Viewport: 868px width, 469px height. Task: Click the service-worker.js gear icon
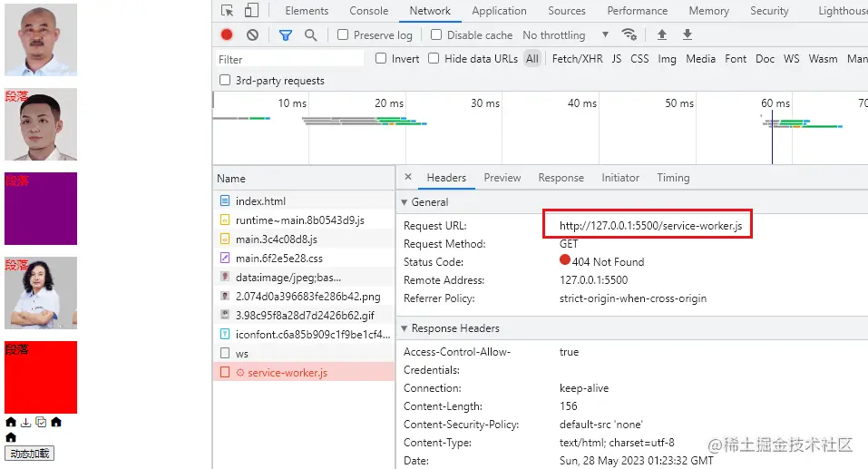(240, 373)
